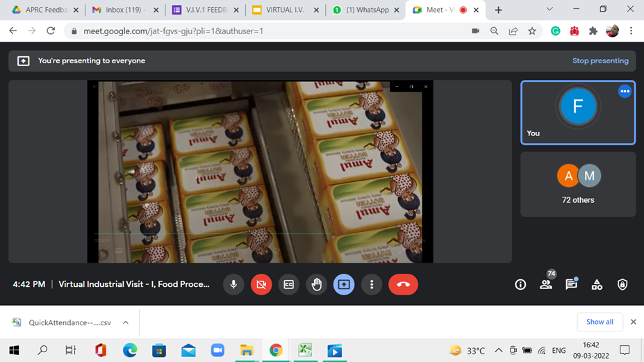Go forward in browser history
Viewport: 644px width, 362px height.
pyautogui.click(x=32, y=31)
